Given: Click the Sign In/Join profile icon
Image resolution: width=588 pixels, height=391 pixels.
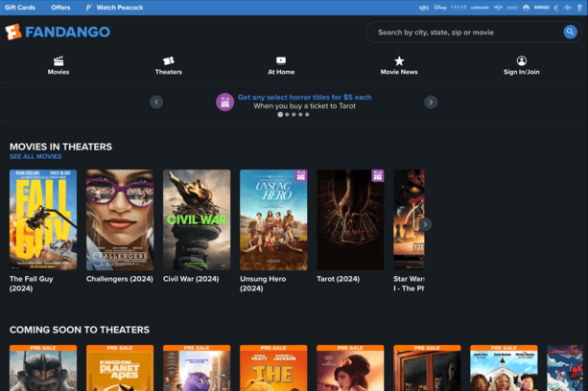Looking at the screenshot, I should click(522, 60).
